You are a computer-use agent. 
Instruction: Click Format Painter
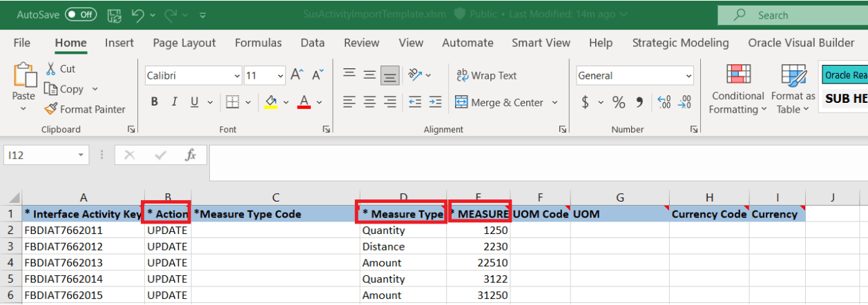pyautogui.click(x=85, y=109)
